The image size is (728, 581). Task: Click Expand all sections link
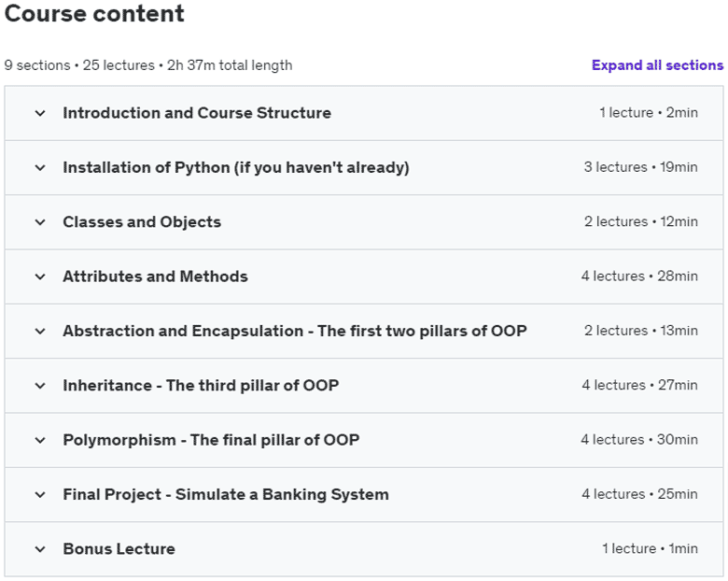(657, 65)
